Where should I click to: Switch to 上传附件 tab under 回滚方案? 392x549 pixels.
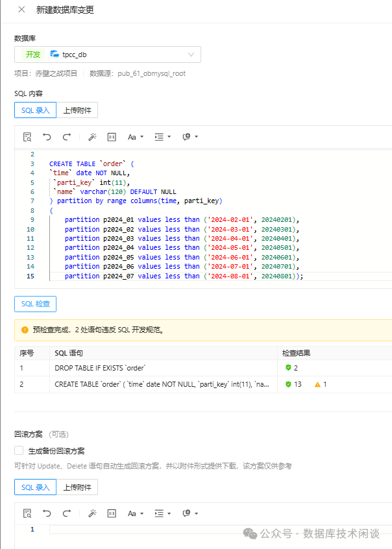pyautogui.click(x=77, y=487)
